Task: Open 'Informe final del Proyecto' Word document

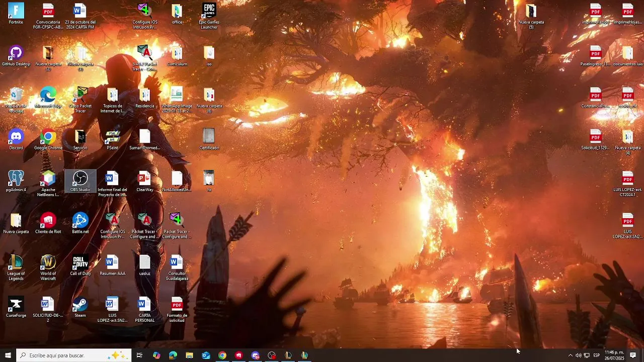Action: pyautogui.click(x=113, y=184)
